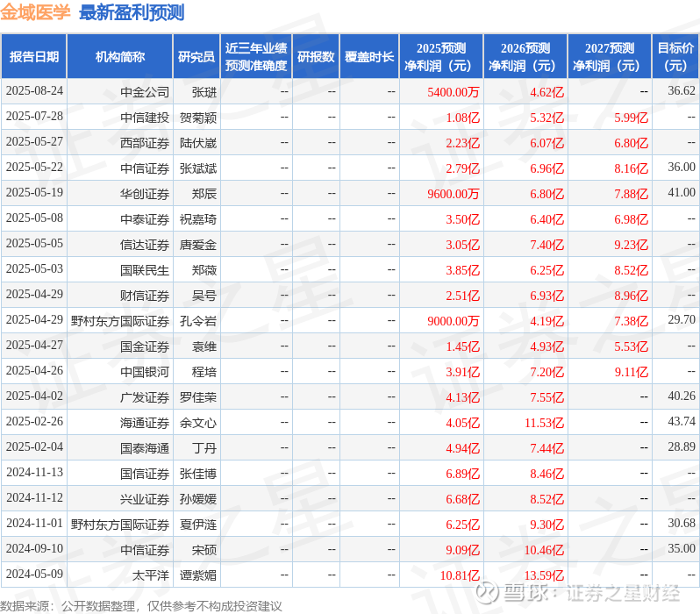Click the 5400.00万 profit forecast
Screen dimensions: 700x614
pos(454,92)
